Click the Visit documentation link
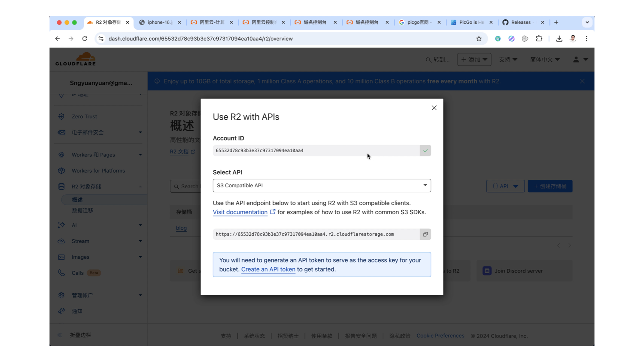The width and height of the screenshot is (644, 362). click(x=239, y=212)
